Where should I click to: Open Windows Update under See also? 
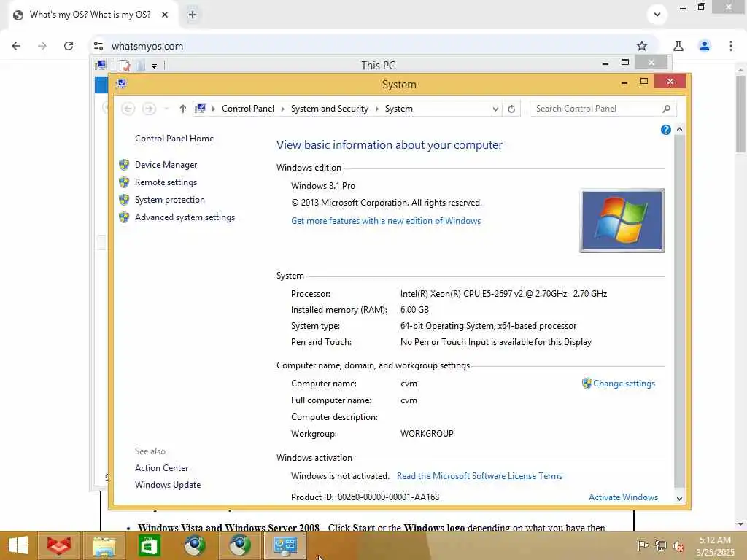pos(168,485)
